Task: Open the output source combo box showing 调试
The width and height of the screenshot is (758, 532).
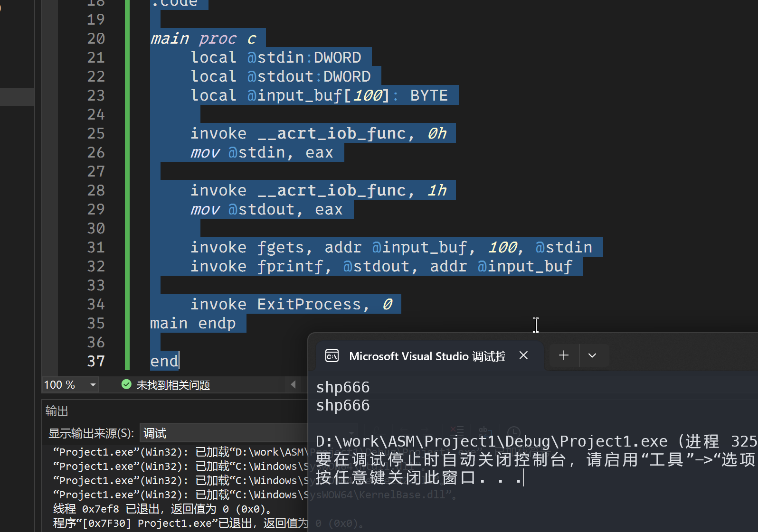Action: (x=223, y=433)
